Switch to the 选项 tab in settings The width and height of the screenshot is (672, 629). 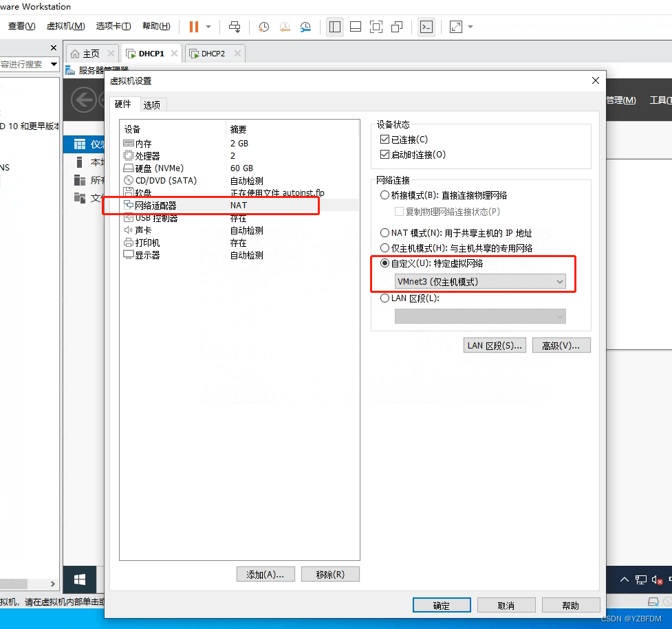[x=152, y=105]
